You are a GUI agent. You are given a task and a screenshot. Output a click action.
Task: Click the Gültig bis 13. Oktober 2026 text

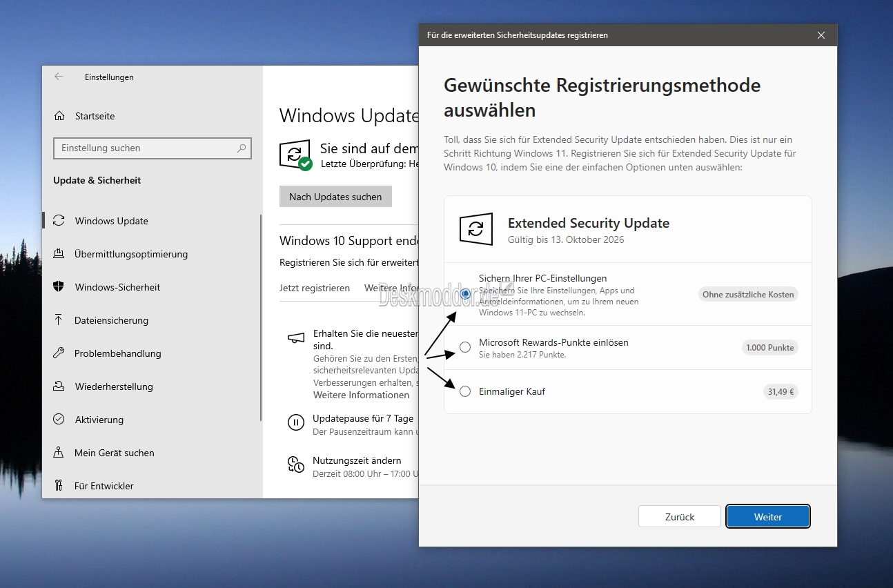(x=566, y=239)
